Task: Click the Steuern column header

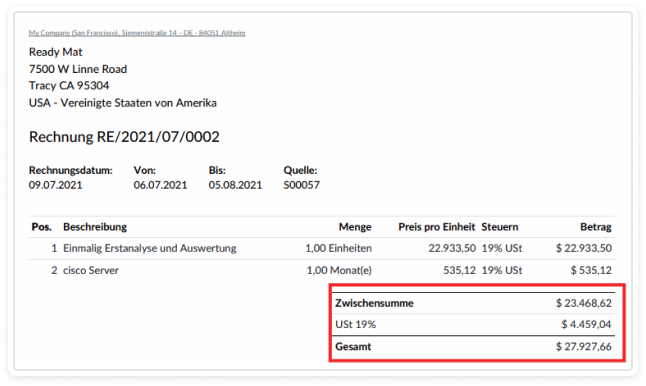Action: [x=500, y=227]
